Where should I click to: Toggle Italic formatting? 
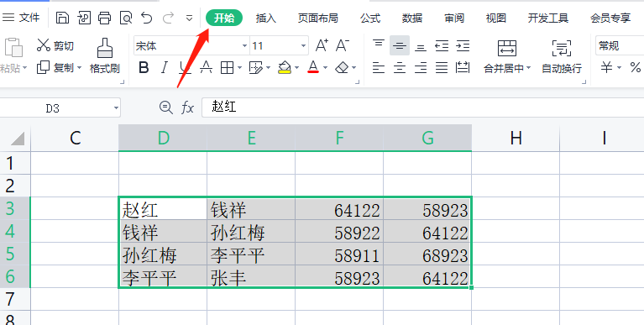coord(165,67)
